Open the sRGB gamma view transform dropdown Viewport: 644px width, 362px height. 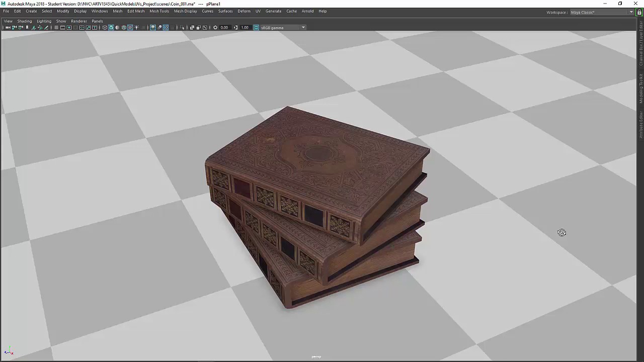point(283,28)
